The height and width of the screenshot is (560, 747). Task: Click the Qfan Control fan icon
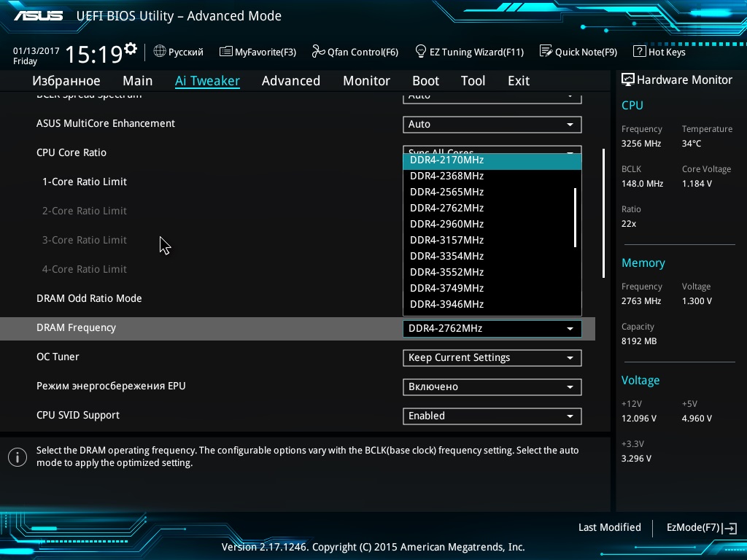(318, 51)
